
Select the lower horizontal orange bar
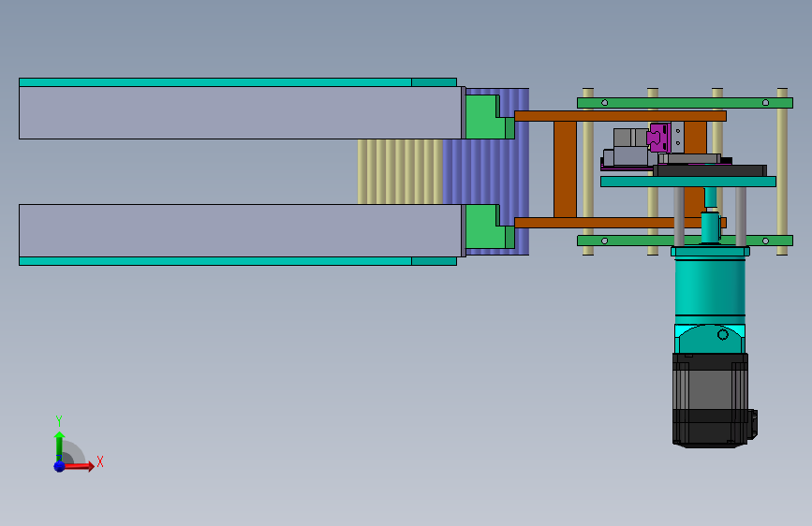[620, 223]
